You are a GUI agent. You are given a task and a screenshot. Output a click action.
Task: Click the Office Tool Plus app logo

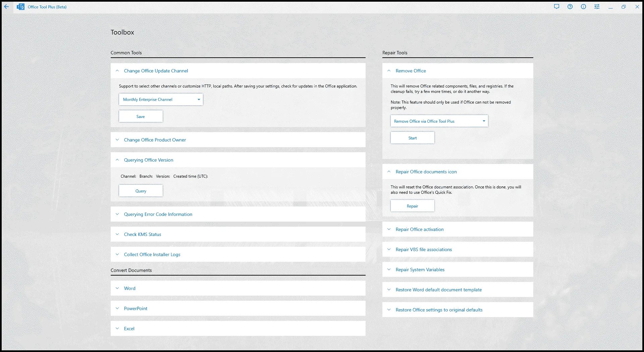[x=20, y=7]
